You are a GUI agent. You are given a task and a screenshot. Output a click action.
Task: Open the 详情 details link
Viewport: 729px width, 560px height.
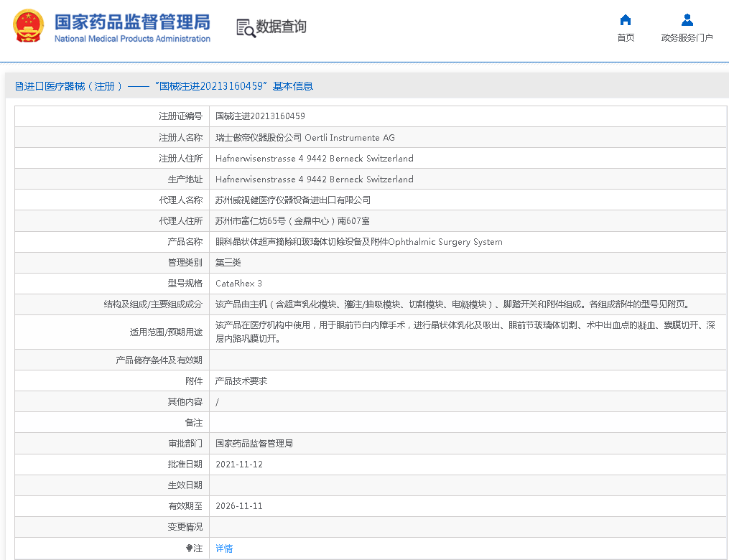coord(224,549)
